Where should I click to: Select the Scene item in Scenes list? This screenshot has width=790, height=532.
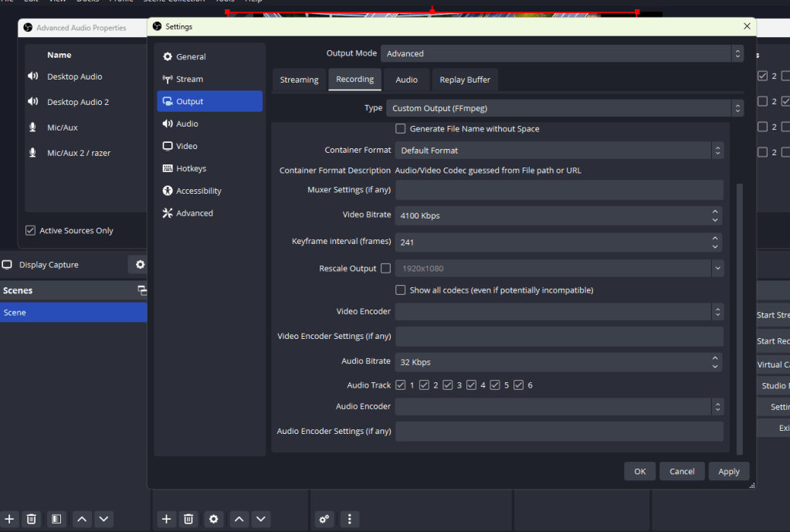73,313
